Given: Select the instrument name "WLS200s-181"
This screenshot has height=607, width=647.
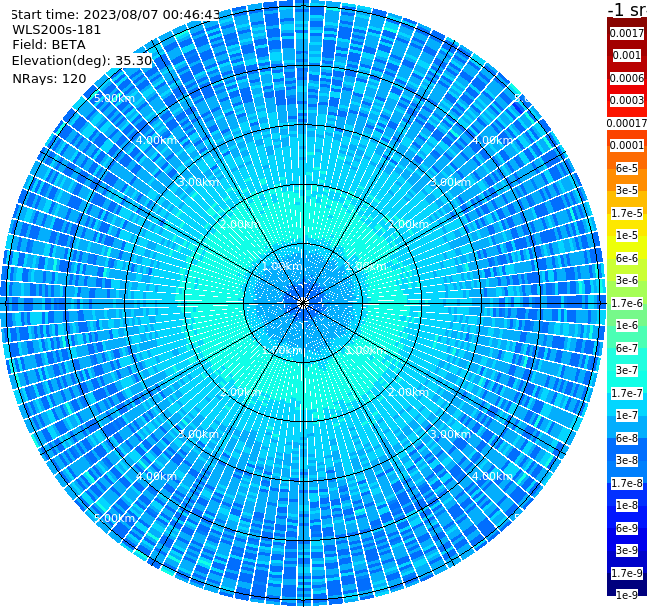Looking at the screenshot, I should click(x=57, y=30).
